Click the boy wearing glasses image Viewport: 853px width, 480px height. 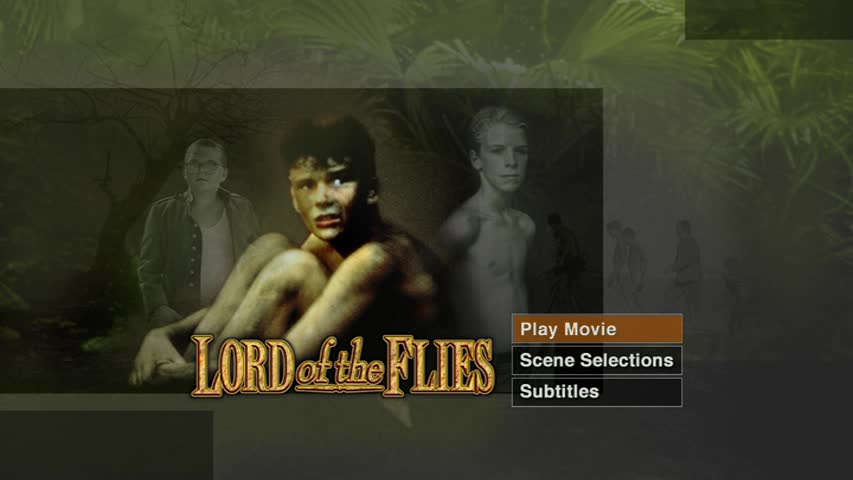pyautogui.click(x=197, y=229)
